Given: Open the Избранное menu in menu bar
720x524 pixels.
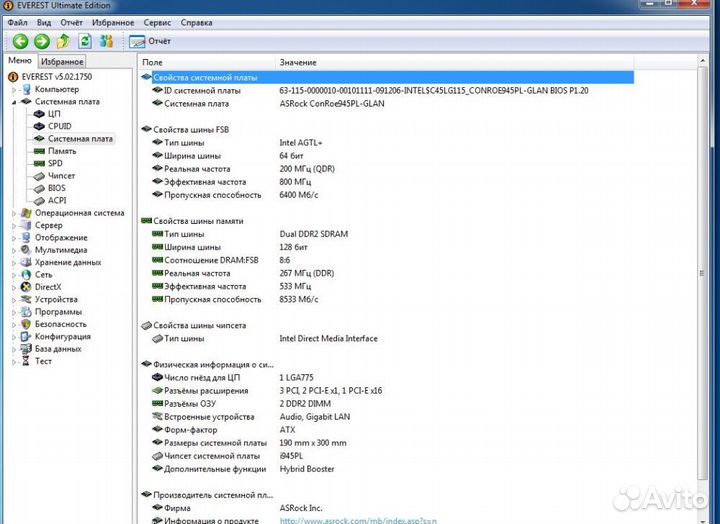Looking at the screenshot, I should [113, 23].
